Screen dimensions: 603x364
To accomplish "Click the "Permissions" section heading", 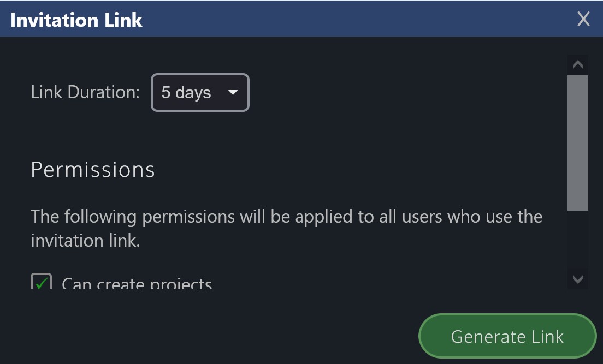I will pos(93,170).
